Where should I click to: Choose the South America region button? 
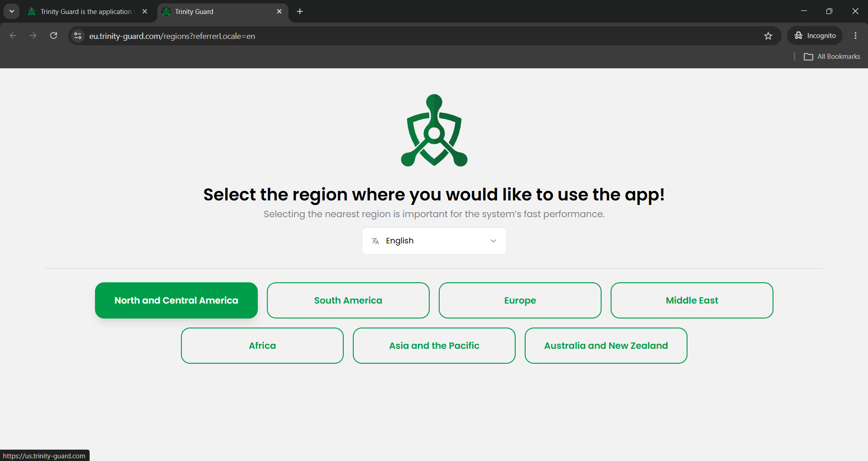coord(348,300)
